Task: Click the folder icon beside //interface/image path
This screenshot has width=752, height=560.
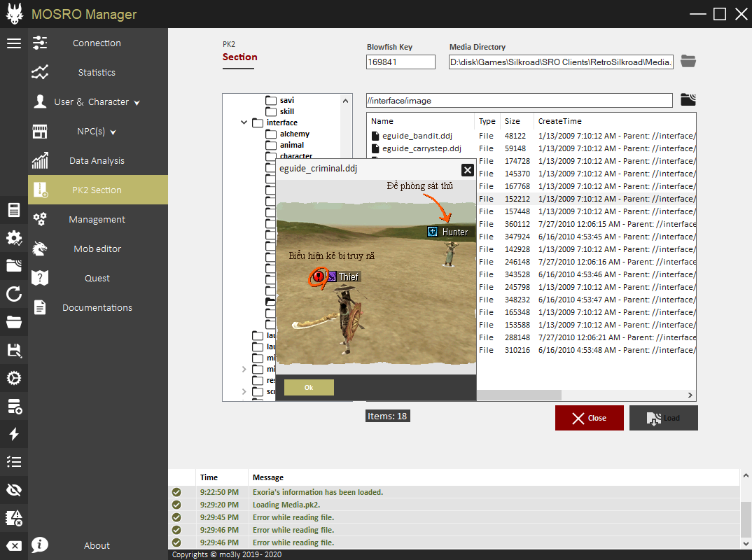Action: pos(688,100)
